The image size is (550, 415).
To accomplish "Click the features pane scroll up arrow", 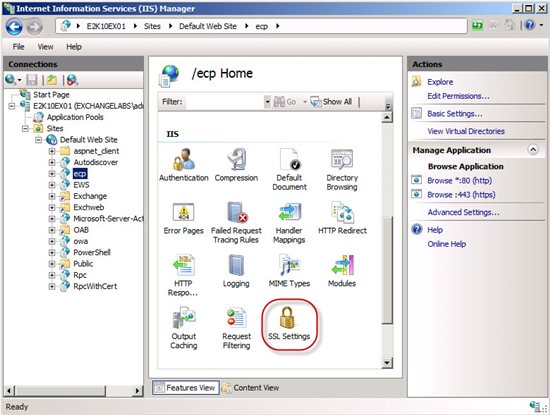I will pyautogui.click(x=387, y=117).
